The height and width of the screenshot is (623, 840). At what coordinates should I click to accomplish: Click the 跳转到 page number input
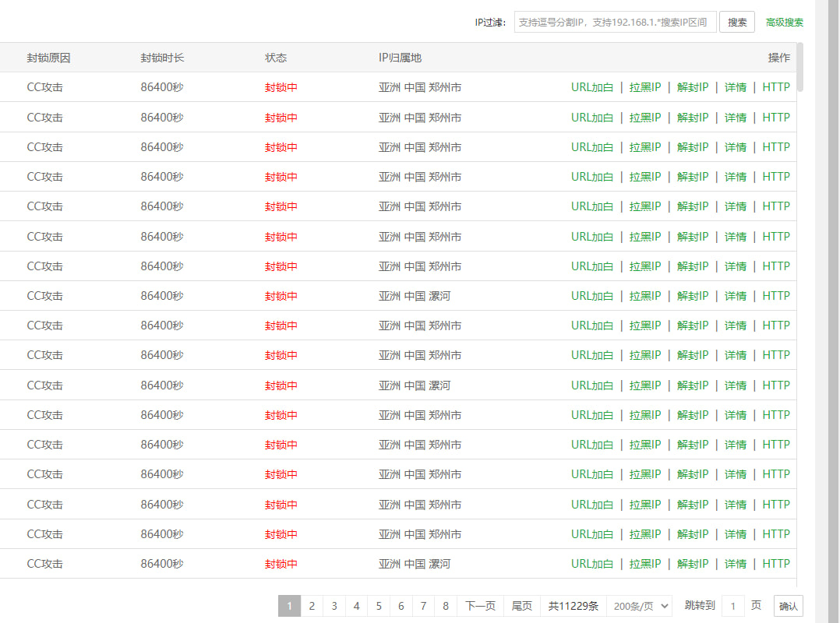click(732, 606)
